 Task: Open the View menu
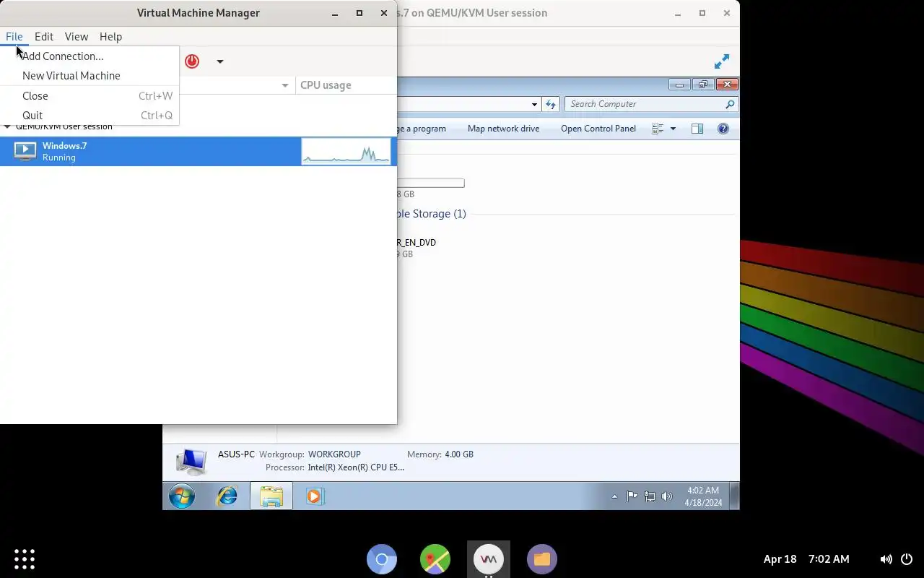[77, 36]
